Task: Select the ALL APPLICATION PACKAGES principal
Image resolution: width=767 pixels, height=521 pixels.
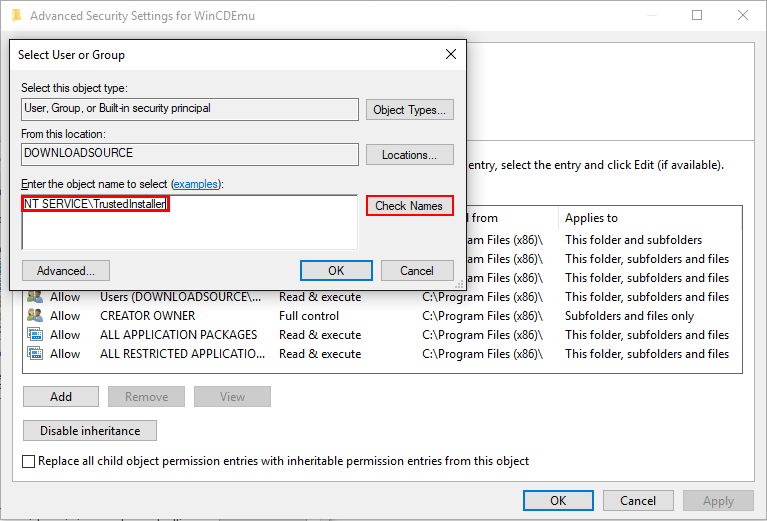Action: point(179,335)
